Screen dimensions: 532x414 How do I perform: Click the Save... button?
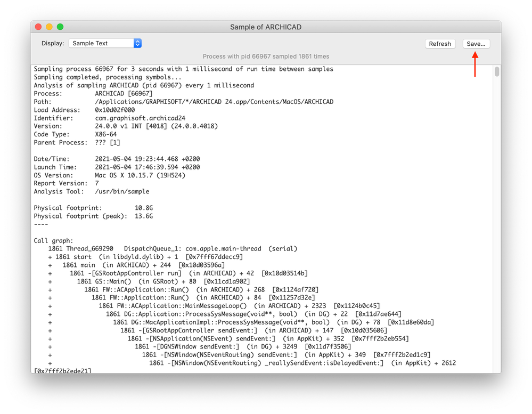click(476, 44)
